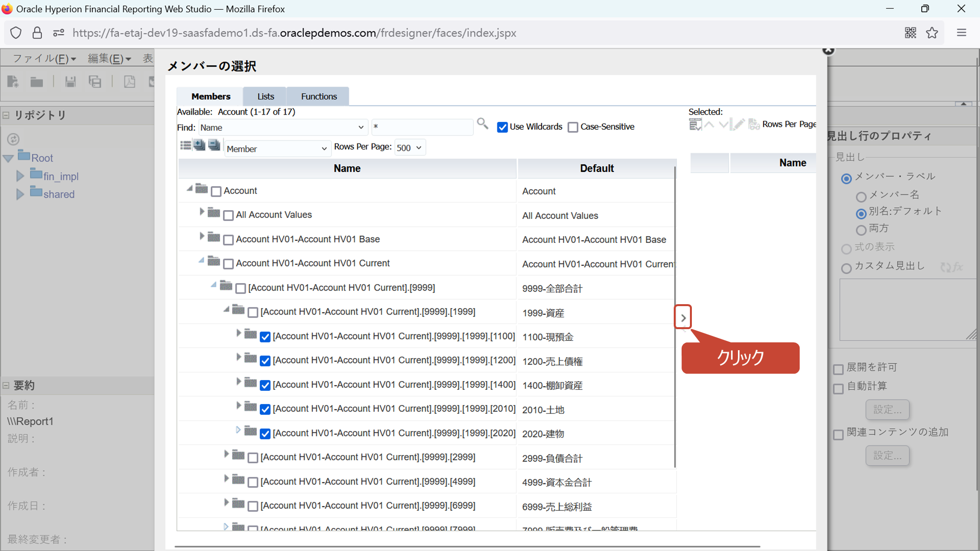Click the Default column header
This screenshot has width=980, height=551.
pos(596,168)
